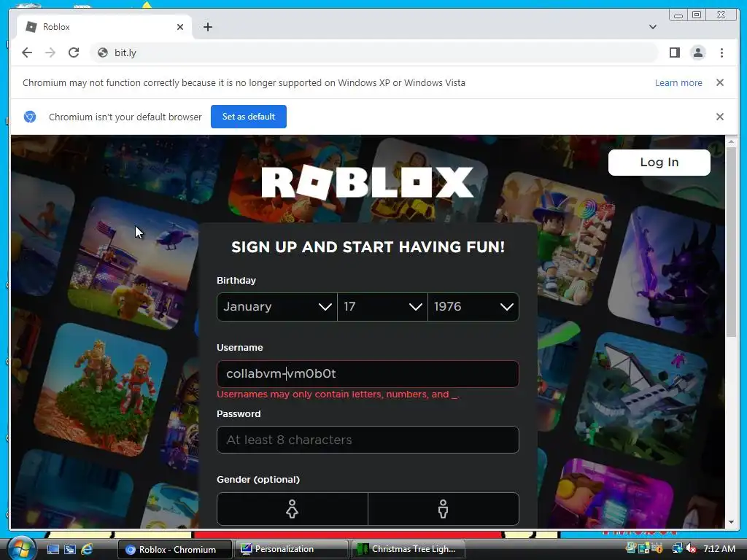The image size is (747, 560).
Task: Launch Internet Explorer from quick launch
Action: coord(87,549)
